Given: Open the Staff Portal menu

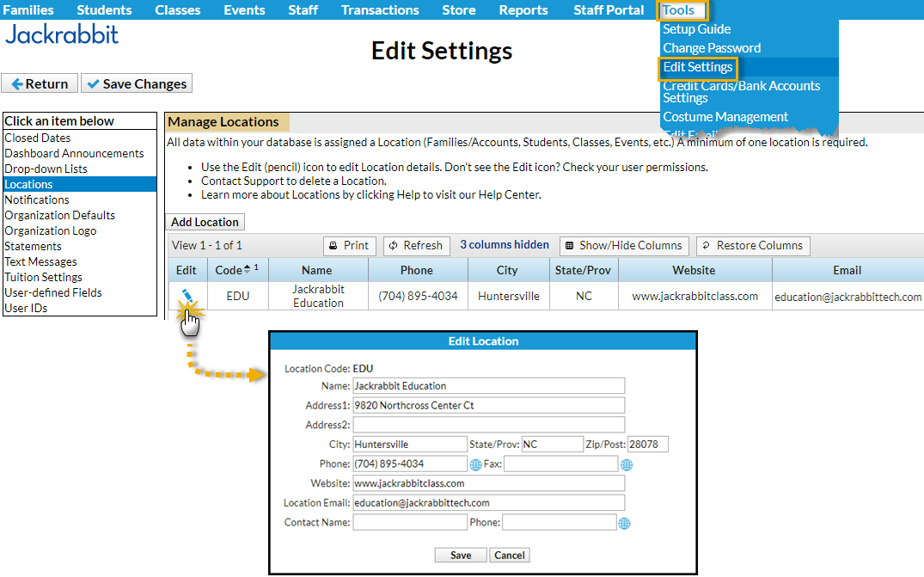Looking at the screenshot, I should [x=609, y=10].
